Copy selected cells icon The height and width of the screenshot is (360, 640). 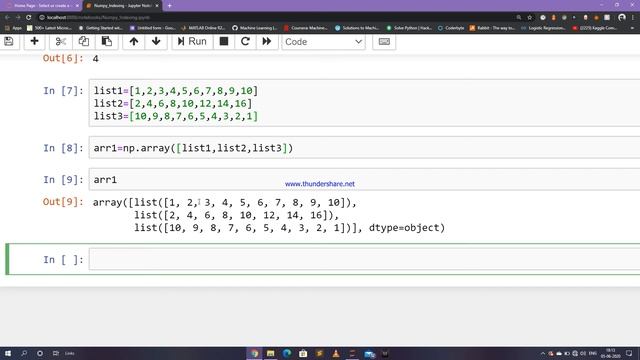84,42
